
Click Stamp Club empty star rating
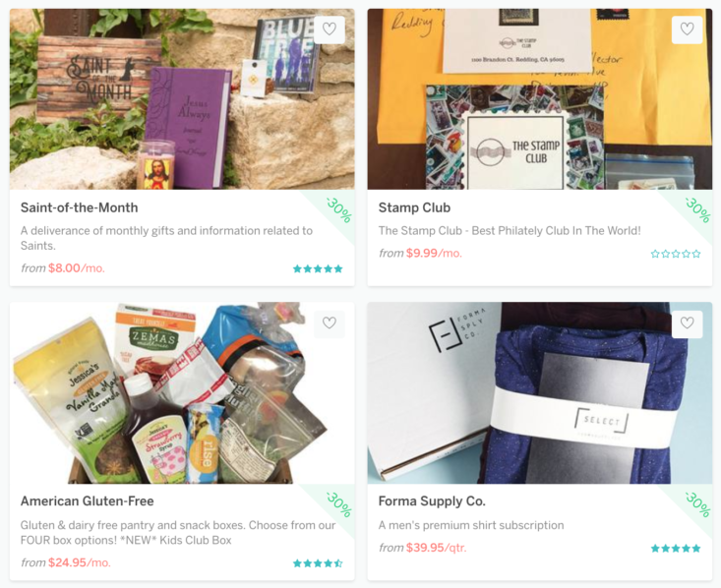676,254
